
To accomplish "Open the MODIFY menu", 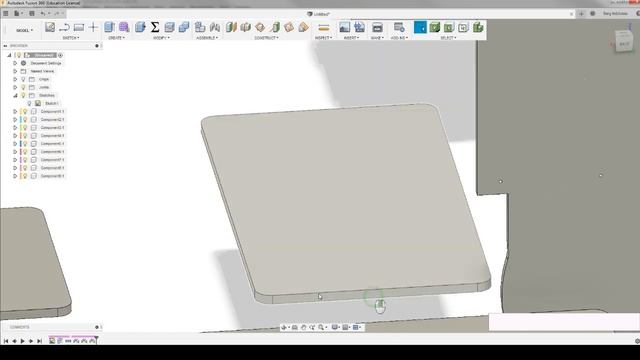I will [x=161, y=38].
